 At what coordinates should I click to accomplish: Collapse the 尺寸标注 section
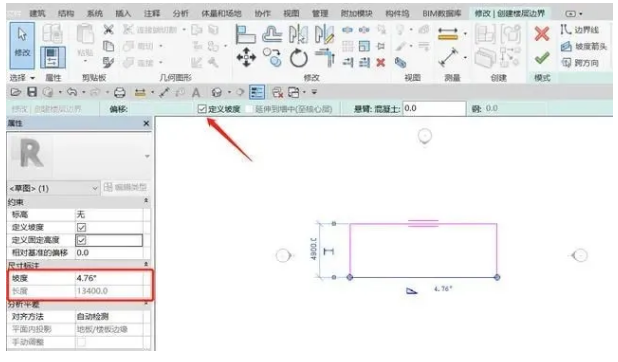coord(146,264)
